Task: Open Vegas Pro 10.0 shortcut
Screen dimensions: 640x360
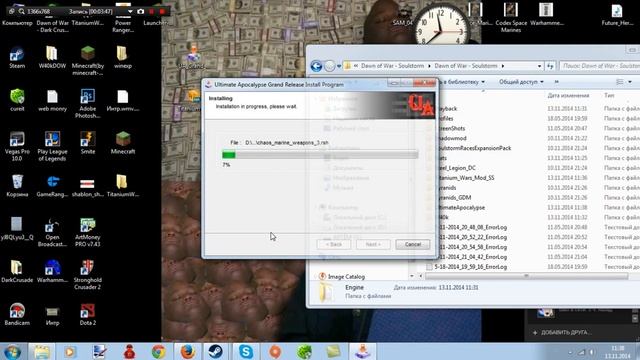Action: [x=17, y=146]
